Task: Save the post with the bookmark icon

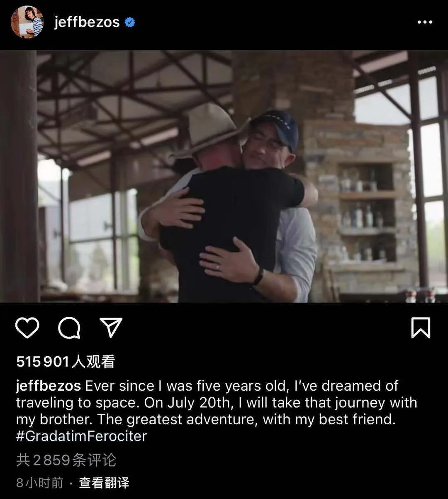Action: coord(421,328)
